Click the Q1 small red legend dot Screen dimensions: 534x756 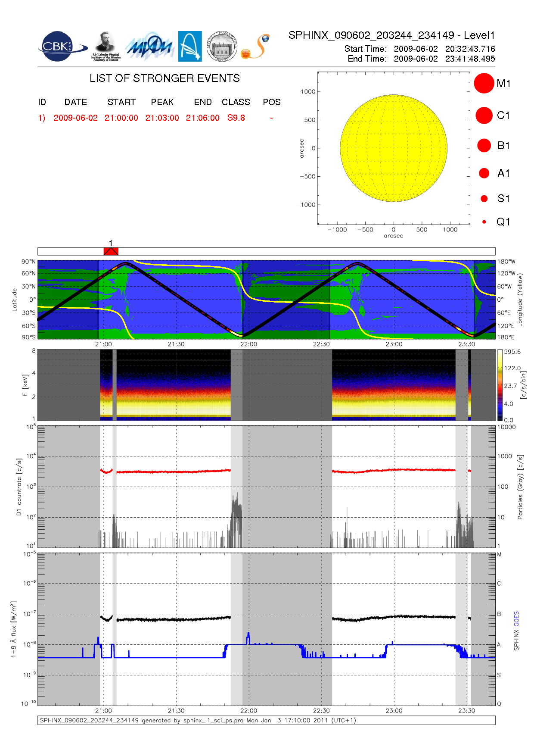[484, 222]
